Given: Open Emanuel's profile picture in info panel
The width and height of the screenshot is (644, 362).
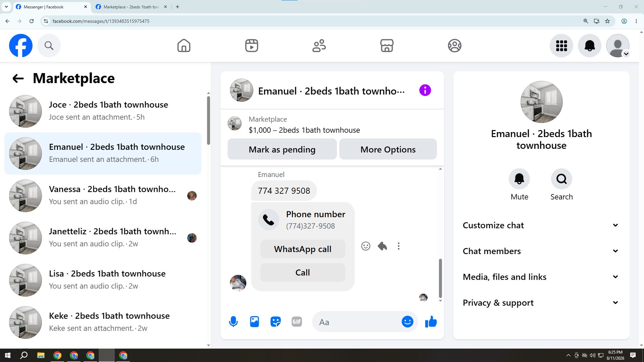Looking at the screenshot, I should (541, 102).
